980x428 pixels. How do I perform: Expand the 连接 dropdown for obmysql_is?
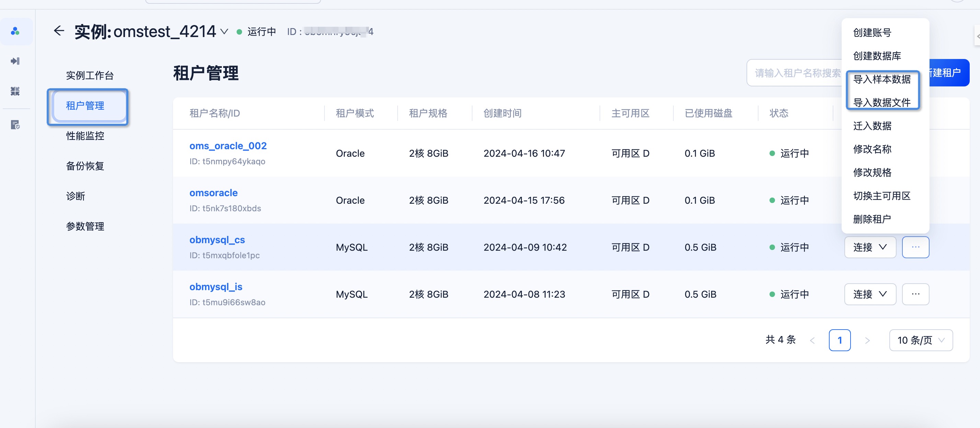click(x=870, y=294)
